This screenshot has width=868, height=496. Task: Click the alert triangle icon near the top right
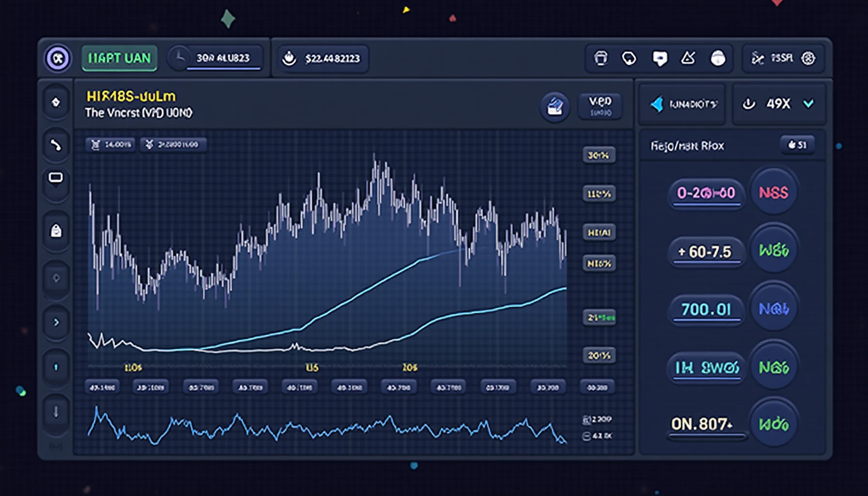click(688, 59)
